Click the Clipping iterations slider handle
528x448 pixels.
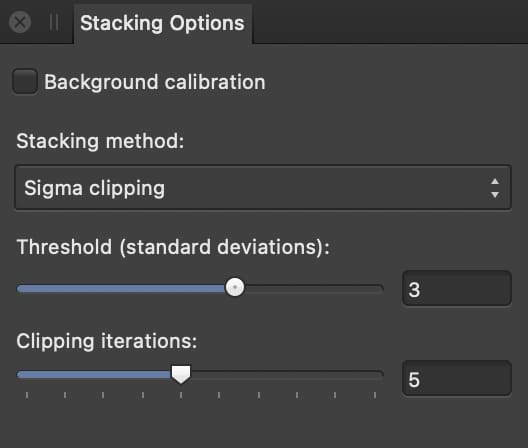(181, 374)
